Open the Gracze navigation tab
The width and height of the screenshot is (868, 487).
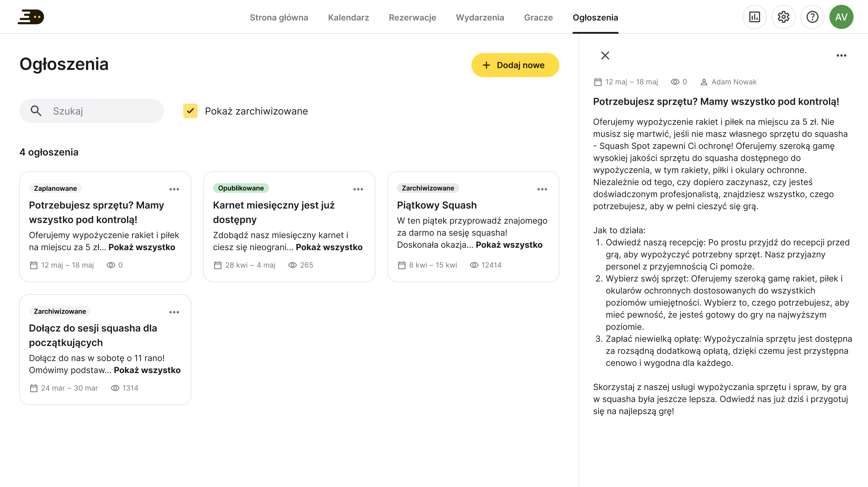click(538, 17)
